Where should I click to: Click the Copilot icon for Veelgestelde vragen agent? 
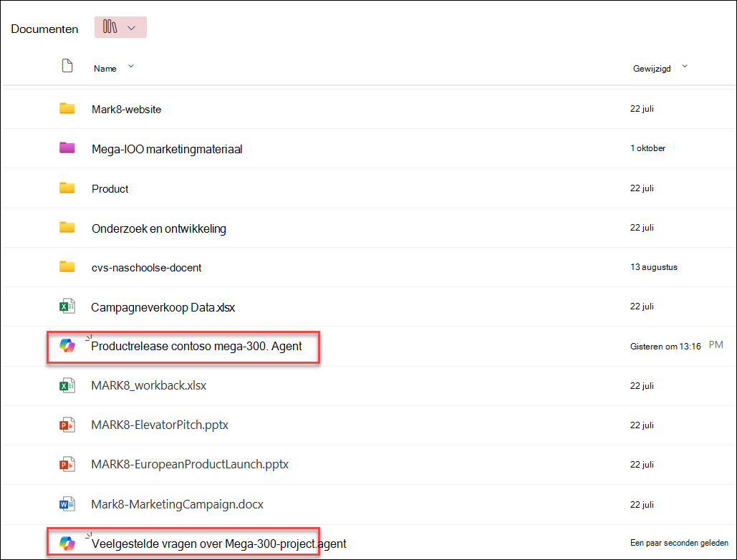pyautogui.click(x=67, y=544)
